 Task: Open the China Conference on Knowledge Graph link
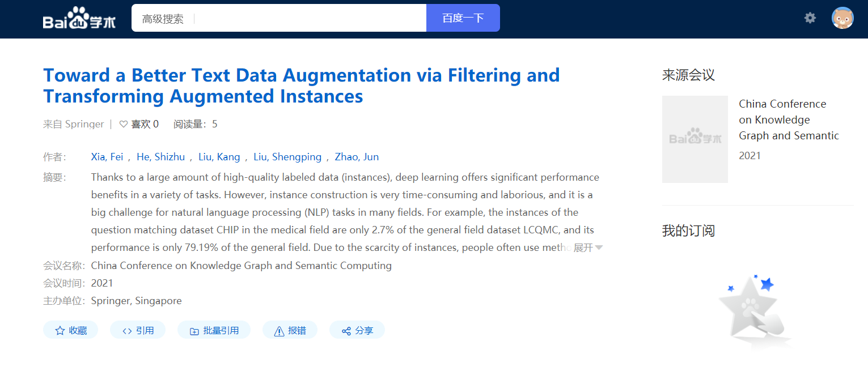point(789,120)
